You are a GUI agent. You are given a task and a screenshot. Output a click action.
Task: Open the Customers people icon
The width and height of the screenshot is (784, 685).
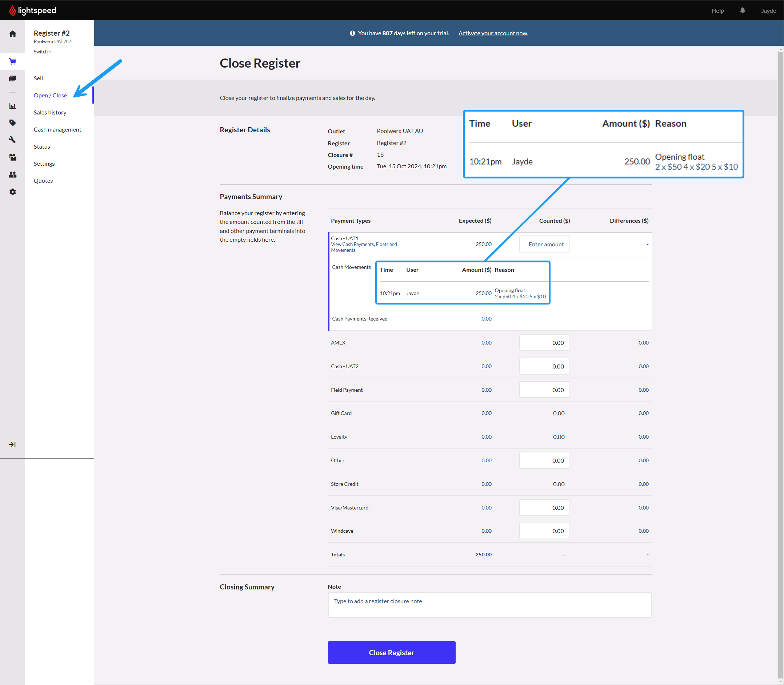coord(13,175)
